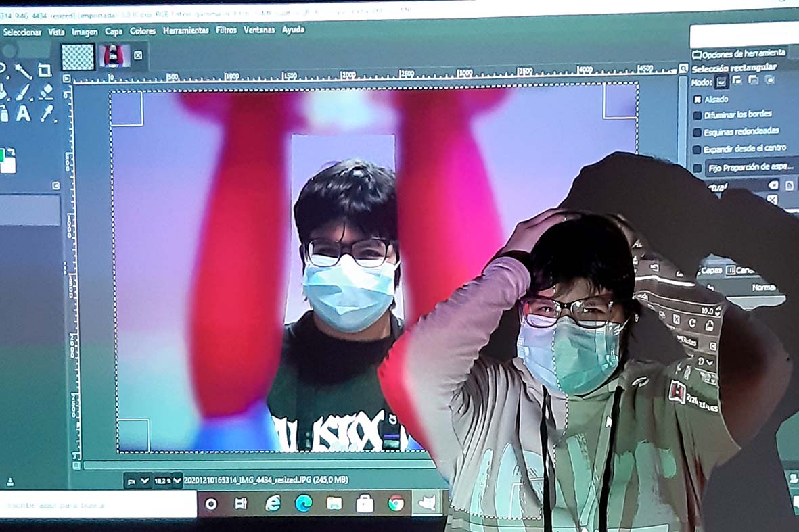This screenshot has height=532, width=799.
Task: Enable Esquinas redondeadas
Action: click(x=698, y=133)
